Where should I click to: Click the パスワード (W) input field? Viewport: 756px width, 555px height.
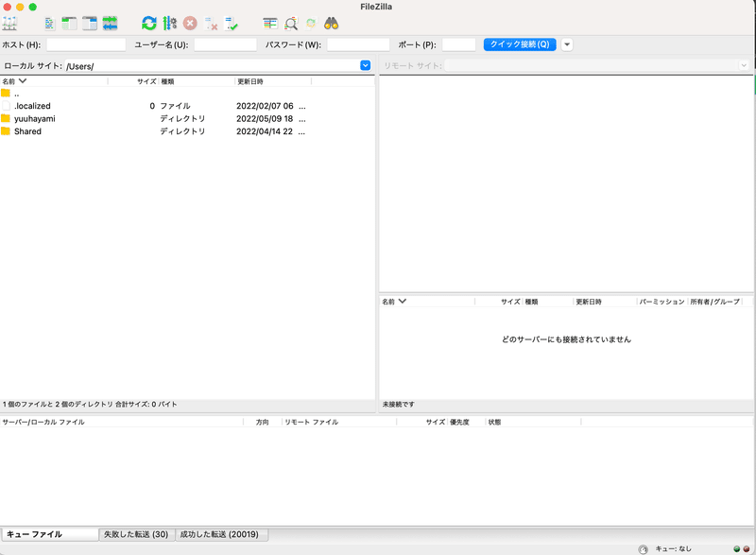(x=358, y=44)
